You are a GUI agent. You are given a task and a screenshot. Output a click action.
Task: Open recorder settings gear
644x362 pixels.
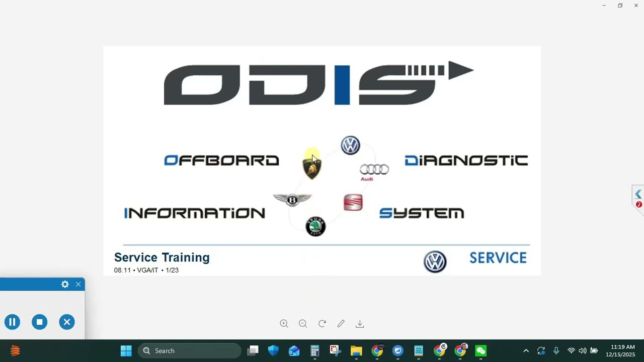65,285
